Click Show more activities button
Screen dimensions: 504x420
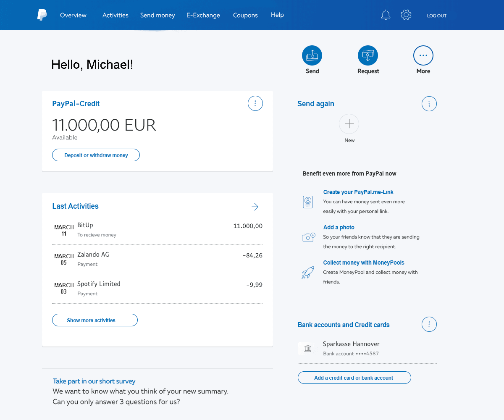[95, 320]
